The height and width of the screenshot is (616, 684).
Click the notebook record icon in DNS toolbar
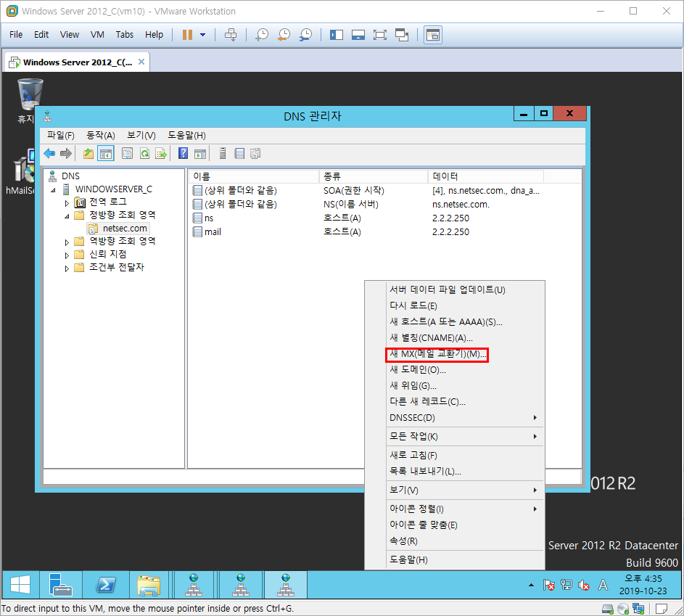pyautogui.click(x=239, y=154)
